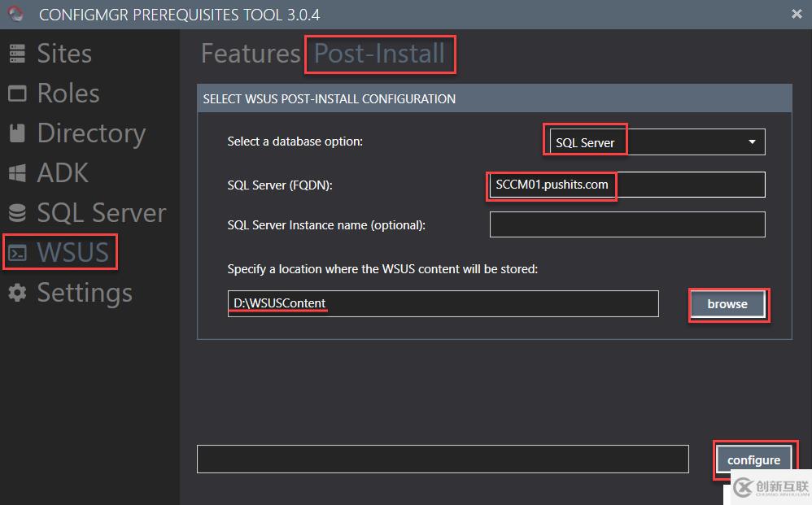Click the database dropdown arrow

[752, 141]
